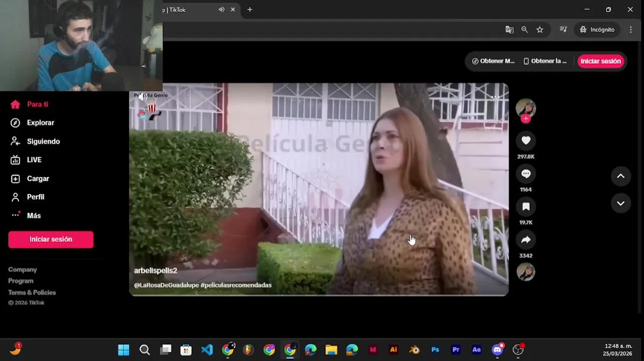Screen dimensions: 644x361
Task: Save the video with the bookmark icon
Action: [x=526, y=207]
